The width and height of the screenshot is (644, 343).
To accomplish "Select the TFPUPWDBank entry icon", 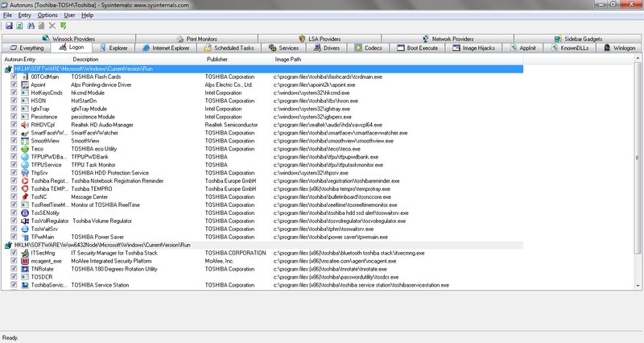I will click(25, 157).
